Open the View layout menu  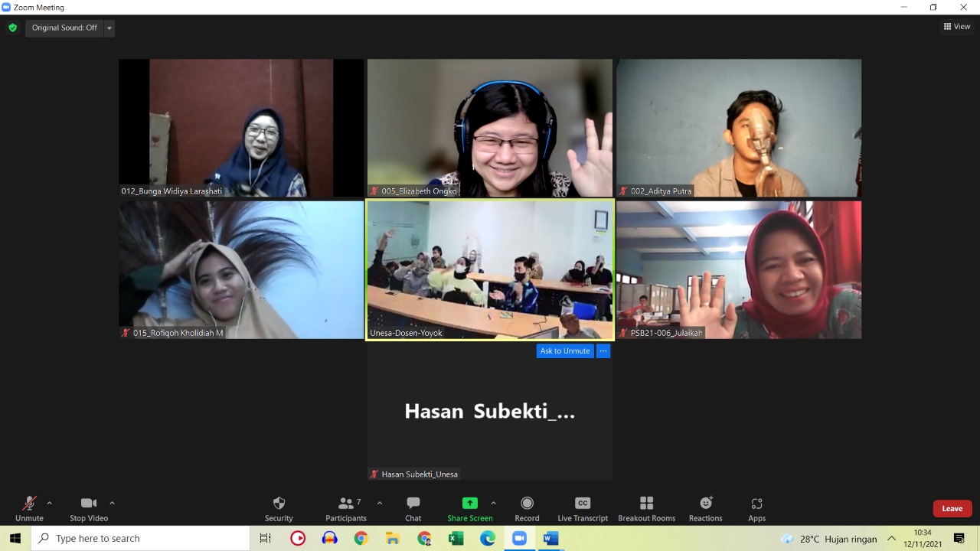coord(957,27)
